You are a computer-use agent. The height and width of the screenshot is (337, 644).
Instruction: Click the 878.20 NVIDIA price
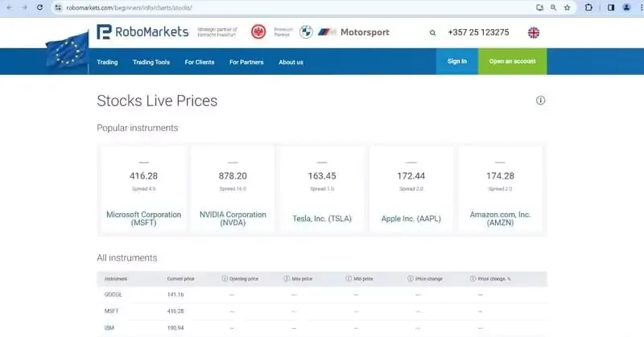coord(233,176)
